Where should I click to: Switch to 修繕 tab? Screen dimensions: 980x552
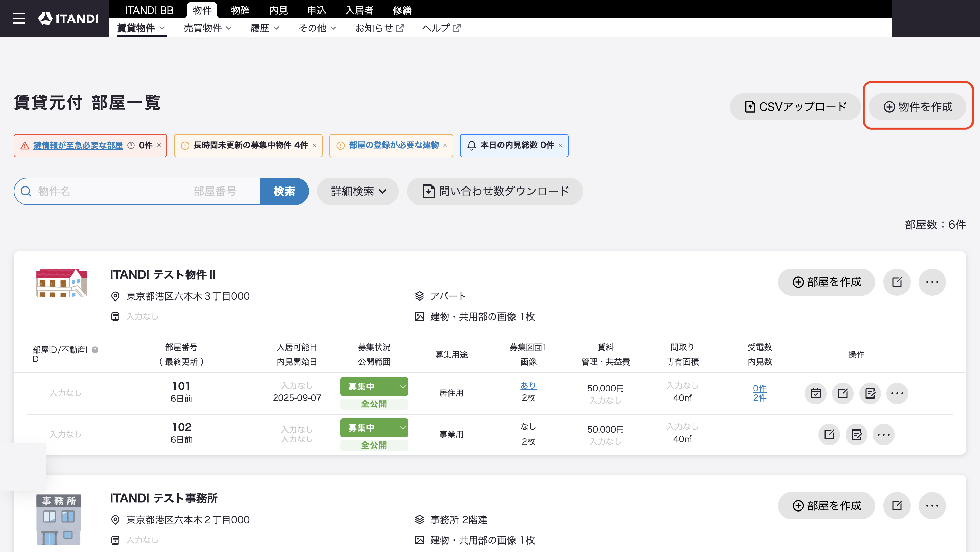point(403,10)
